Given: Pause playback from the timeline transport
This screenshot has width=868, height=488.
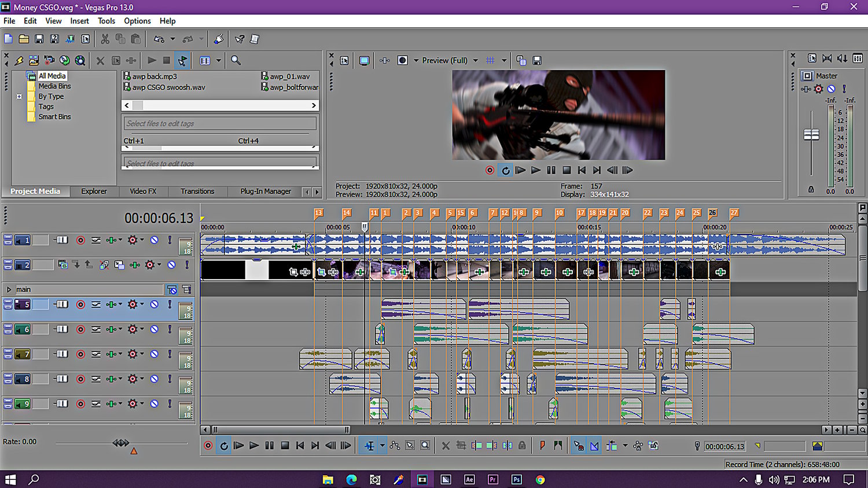Looking at the screenshot, I should point(269,446).
